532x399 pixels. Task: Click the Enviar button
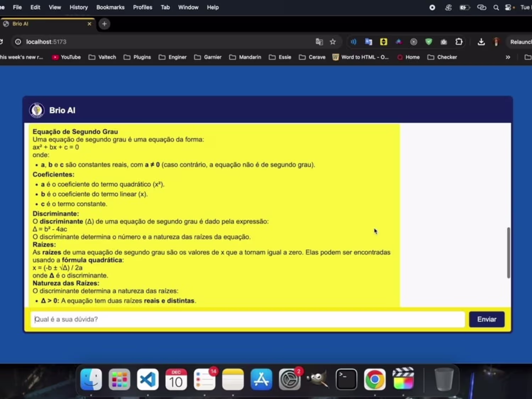click(x=487, y=319)
